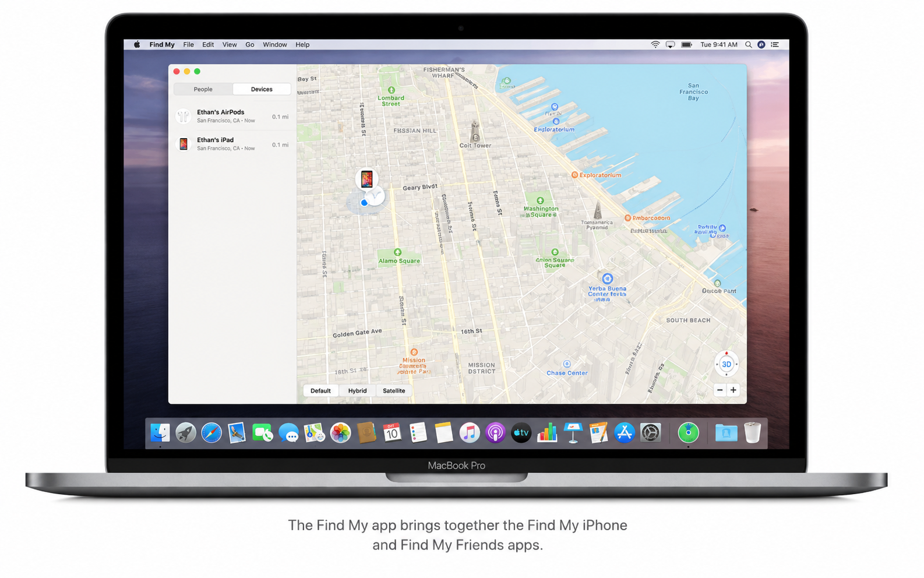Click Alamo Square park marker
Screen dimensions: 924x578
(397, 252)
